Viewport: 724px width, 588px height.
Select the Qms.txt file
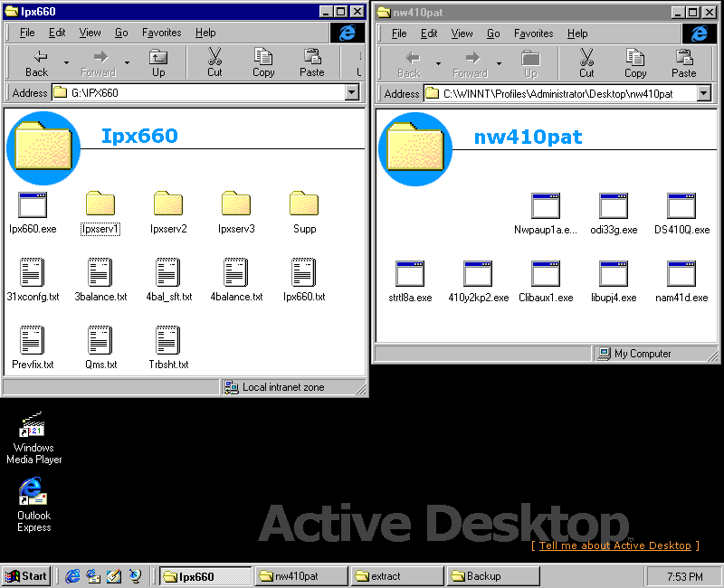pyautogui.click(x=100, y=348)
